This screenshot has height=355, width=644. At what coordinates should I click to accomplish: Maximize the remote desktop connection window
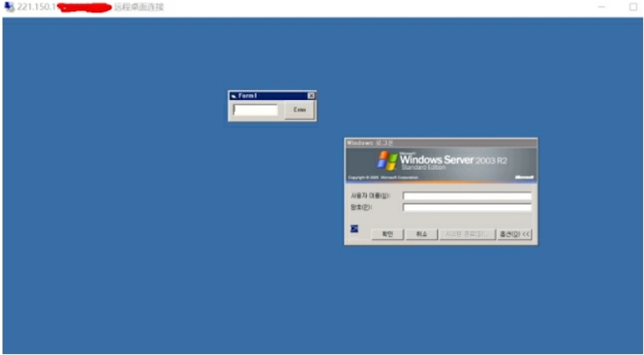[633, 6]
